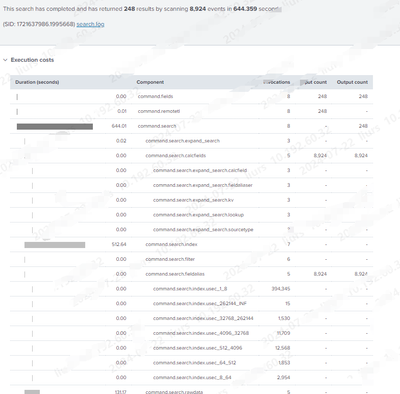The image size is (400, 394).
Task: Select command.search.calcfields component
Action: pos(175,155)
